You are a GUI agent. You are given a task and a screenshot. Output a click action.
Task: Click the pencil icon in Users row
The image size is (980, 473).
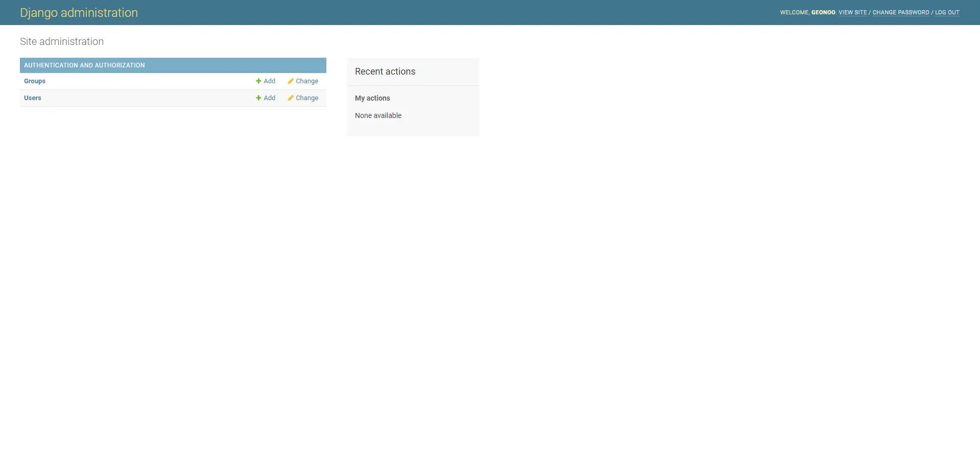[x=291, y=98]
